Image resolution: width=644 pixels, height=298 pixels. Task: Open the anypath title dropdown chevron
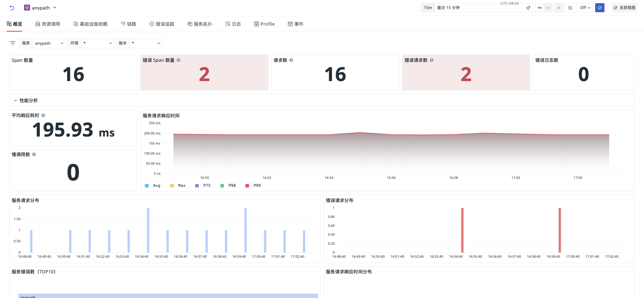tap(55, 8)
